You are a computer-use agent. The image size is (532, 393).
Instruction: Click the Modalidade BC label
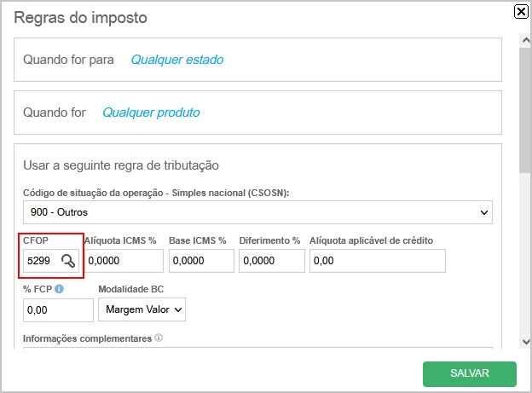pos(131,289)
